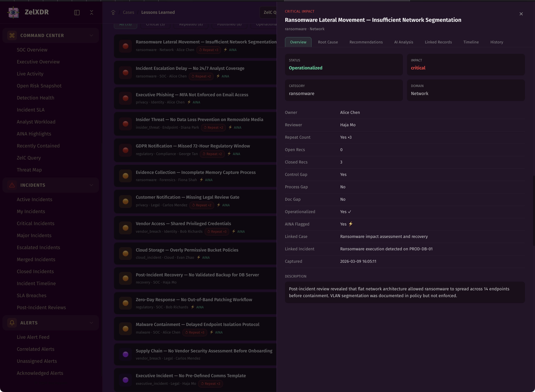Open the Cases breadcrumb link
Screen dimensions: 535x392
(128, 12)
